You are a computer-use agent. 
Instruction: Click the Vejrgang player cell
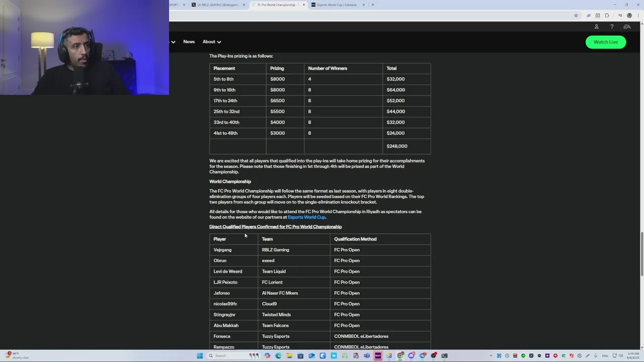pyautogui.click(x=233, y=250)
